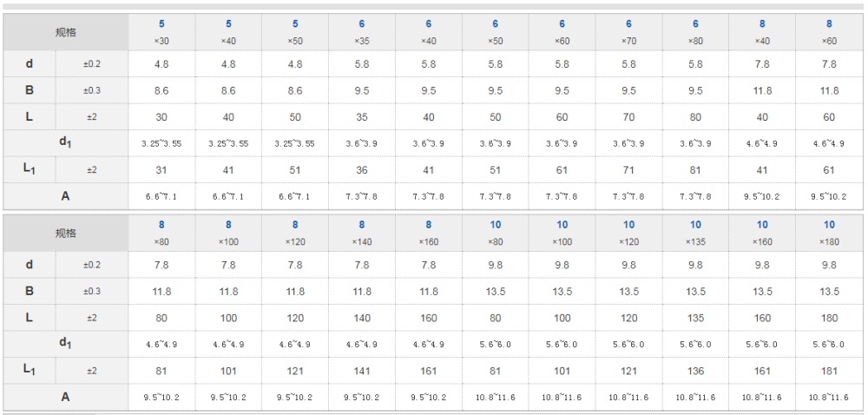Click the 8×100 specification header

click(x=228, y=233)
